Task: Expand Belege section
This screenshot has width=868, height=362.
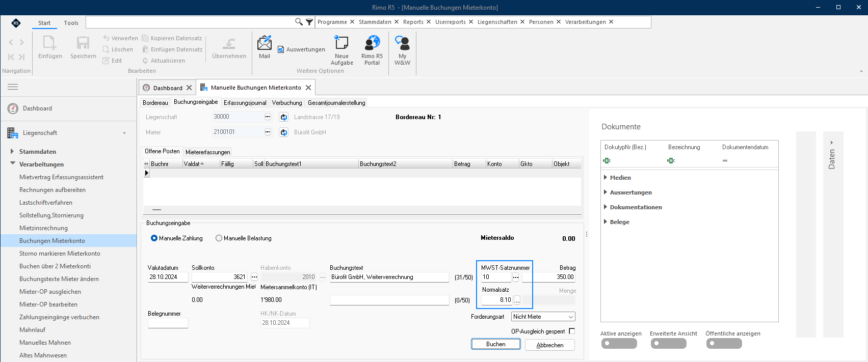Action: coord(606,222)
